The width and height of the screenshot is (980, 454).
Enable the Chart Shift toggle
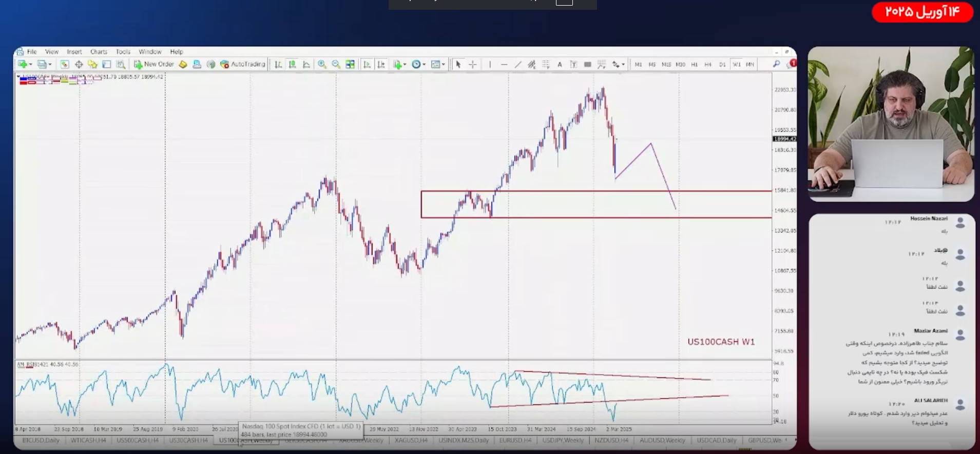click(x=381, y=64)
